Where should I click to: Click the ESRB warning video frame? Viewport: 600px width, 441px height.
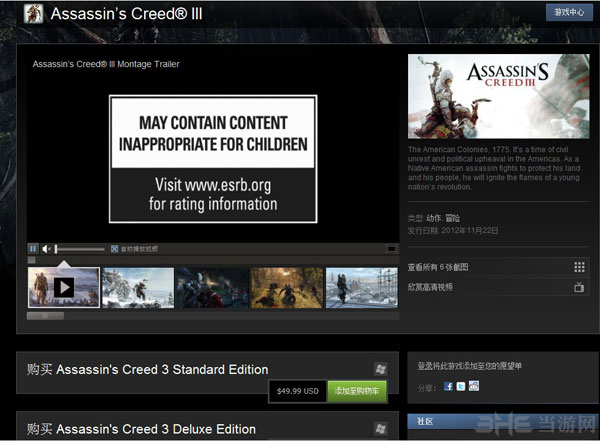point(213,159)
